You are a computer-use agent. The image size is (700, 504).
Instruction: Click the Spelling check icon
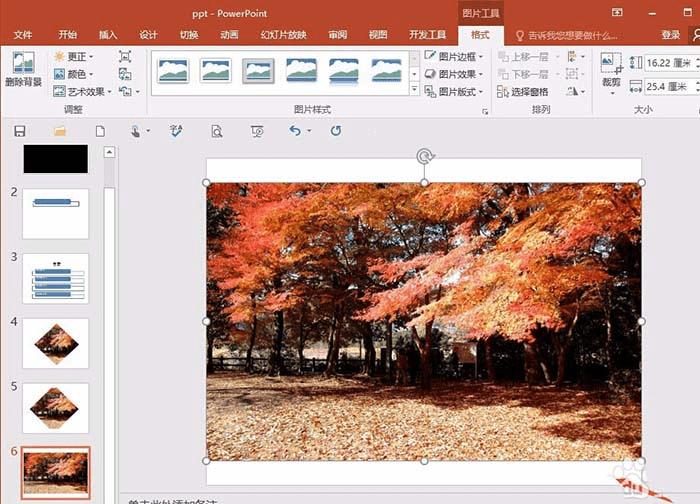point(176,131)
